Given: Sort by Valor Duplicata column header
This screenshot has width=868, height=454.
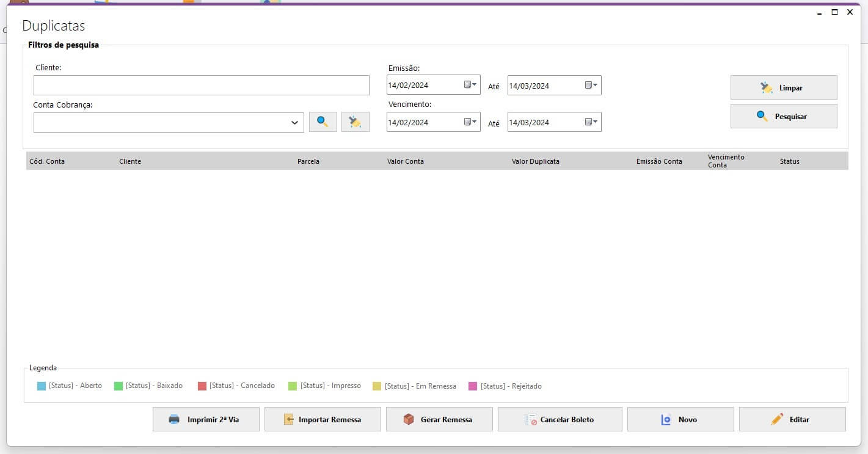Looking at the screenshot, I should coord(536,161).
